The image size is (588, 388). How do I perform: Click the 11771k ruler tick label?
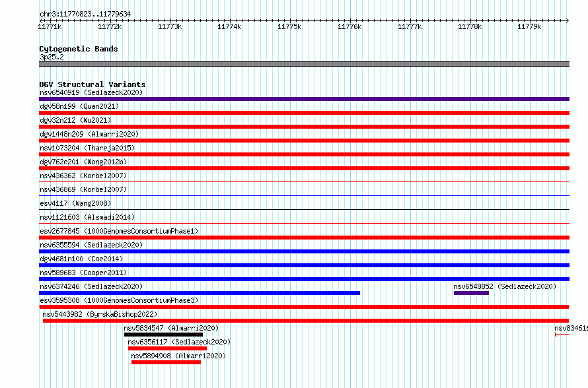point(50,26)
